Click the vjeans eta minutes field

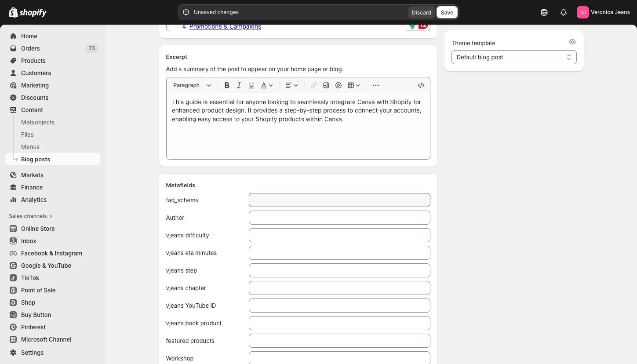(339, 253)
